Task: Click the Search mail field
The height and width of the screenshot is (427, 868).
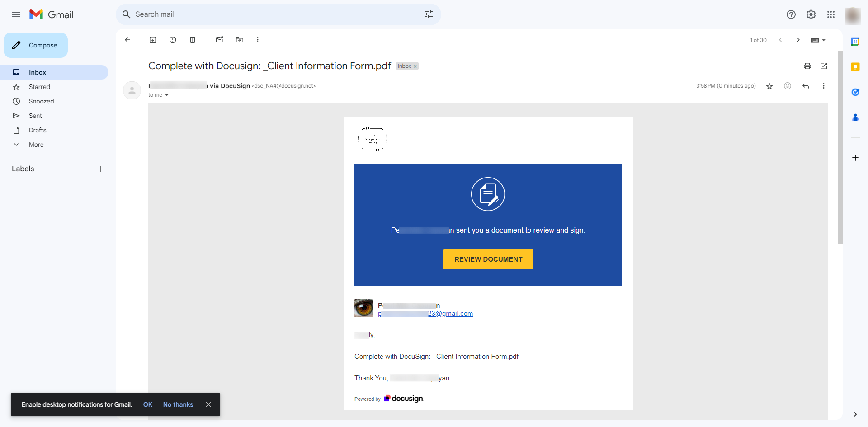Action: click(278, 14)
